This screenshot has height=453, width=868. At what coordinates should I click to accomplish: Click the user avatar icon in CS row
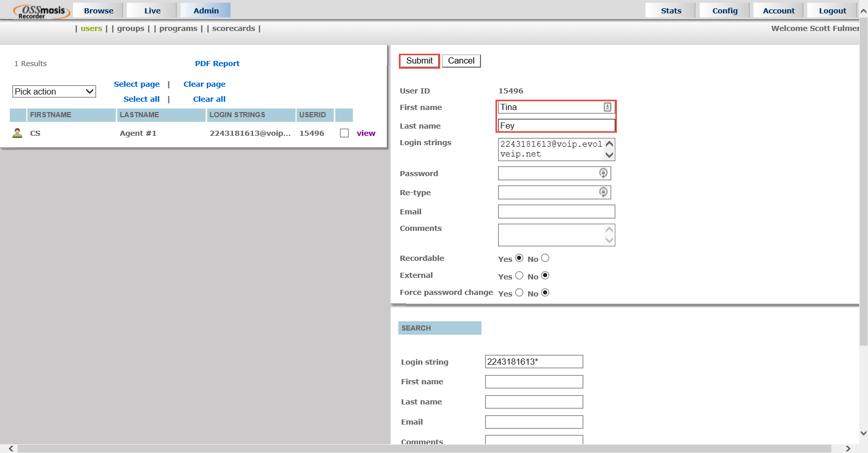tap(18, 133)
